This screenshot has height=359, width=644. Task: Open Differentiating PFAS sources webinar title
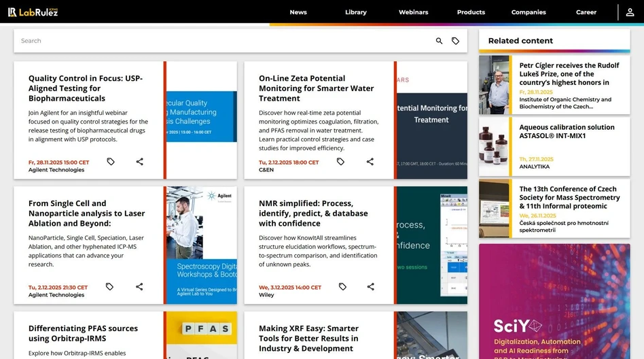83,333
